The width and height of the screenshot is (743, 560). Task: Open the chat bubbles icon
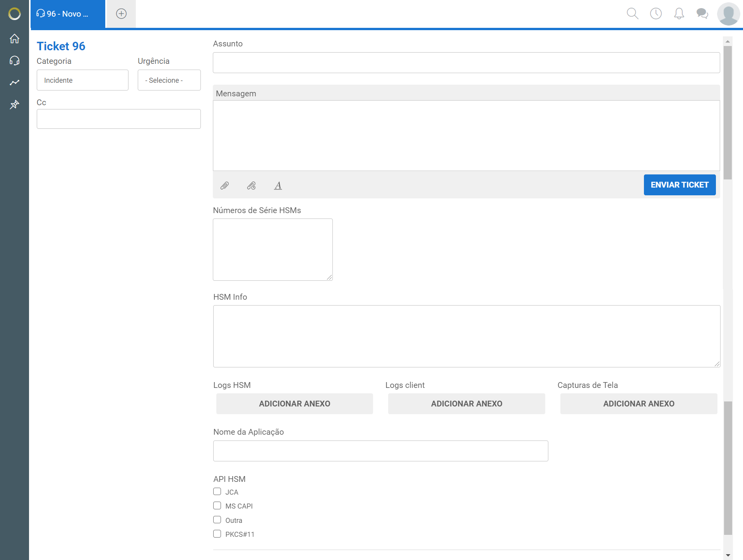coord(702,14)
